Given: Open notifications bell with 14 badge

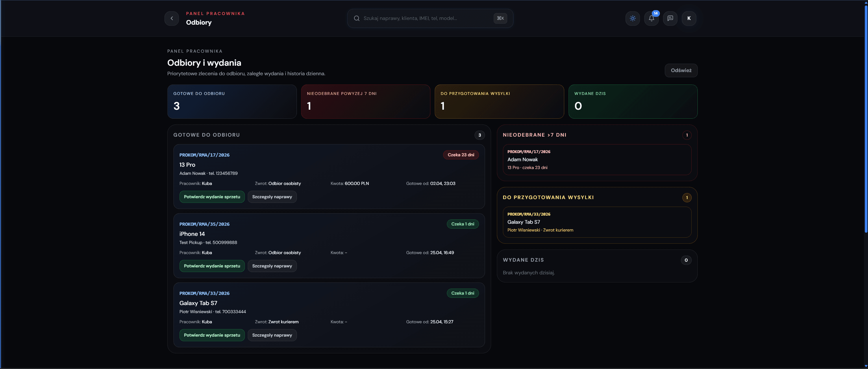Looking at the screenshot, I should click(x=651, y=18).
